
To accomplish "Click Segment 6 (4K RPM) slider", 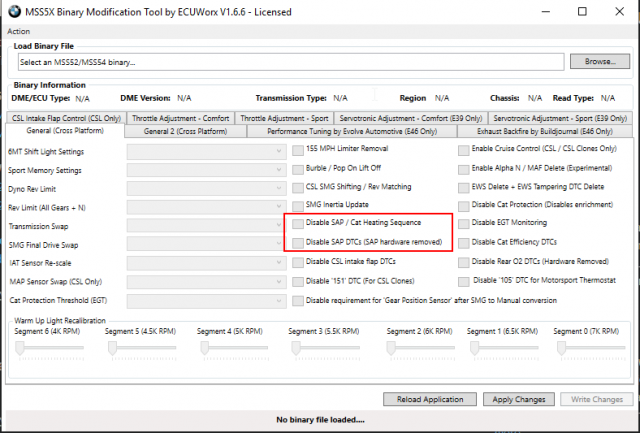I will coord(49,349).
